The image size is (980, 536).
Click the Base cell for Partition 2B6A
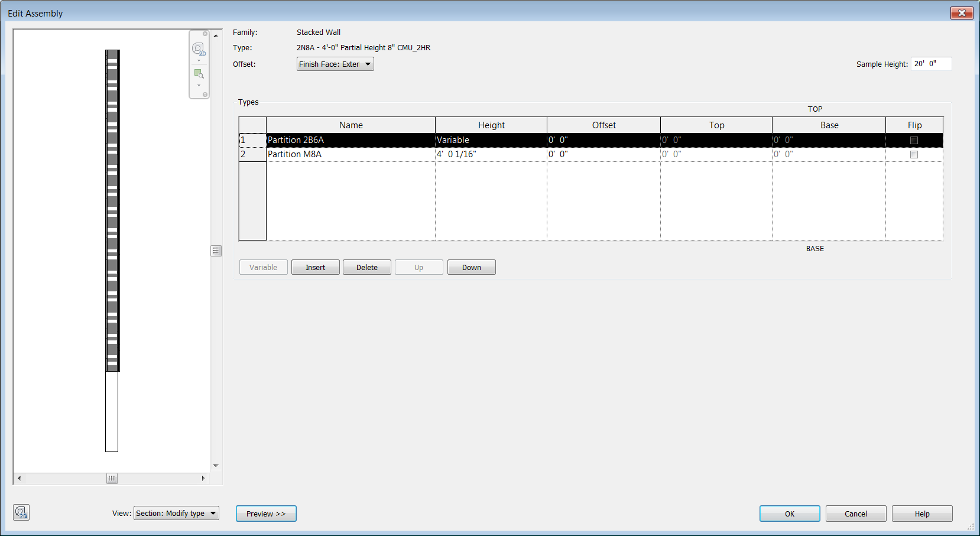[829, 140]
